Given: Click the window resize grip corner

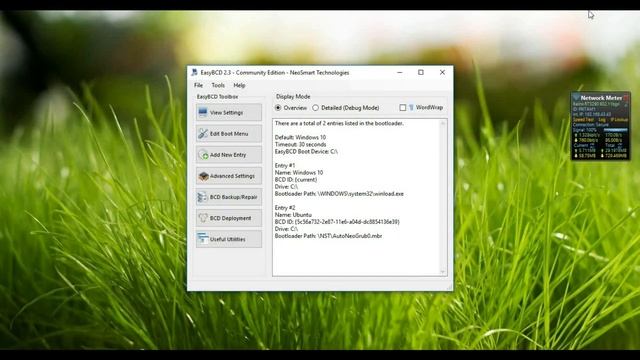Looking at the screenshot, I should click(x=449, y=287).
